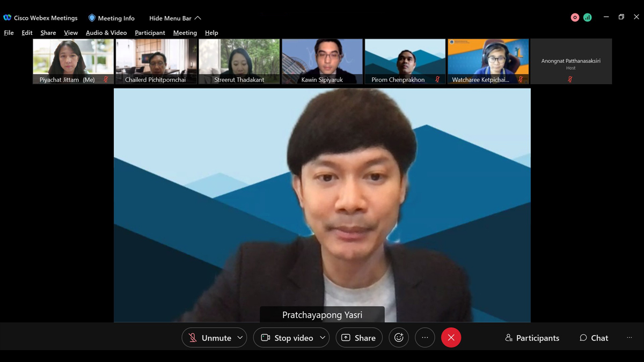Click the Cisco Webex Meetings logo
Image resolution: width=644 pixels, height=362 pixels.
coord(7,18)
